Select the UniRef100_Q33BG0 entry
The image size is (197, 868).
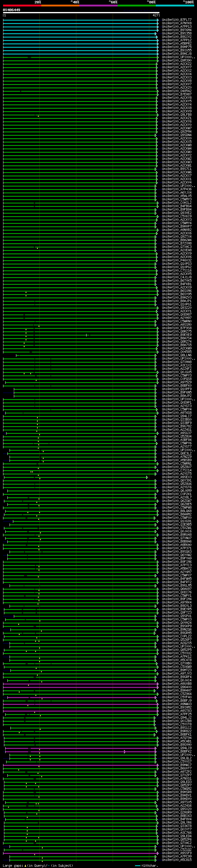coord(176,419)
